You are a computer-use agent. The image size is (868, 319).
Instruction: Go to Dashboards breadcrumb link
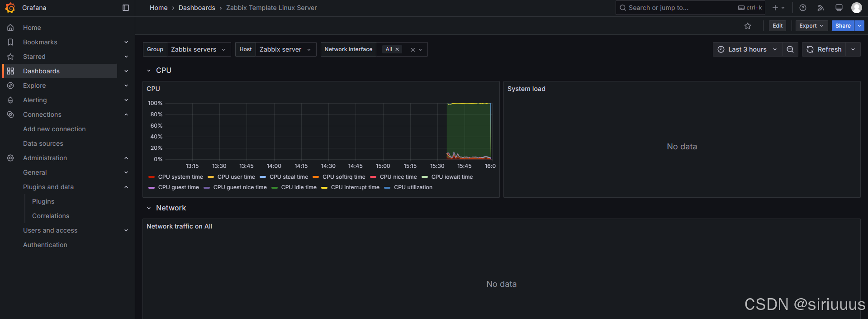click(x=197, y=8)
